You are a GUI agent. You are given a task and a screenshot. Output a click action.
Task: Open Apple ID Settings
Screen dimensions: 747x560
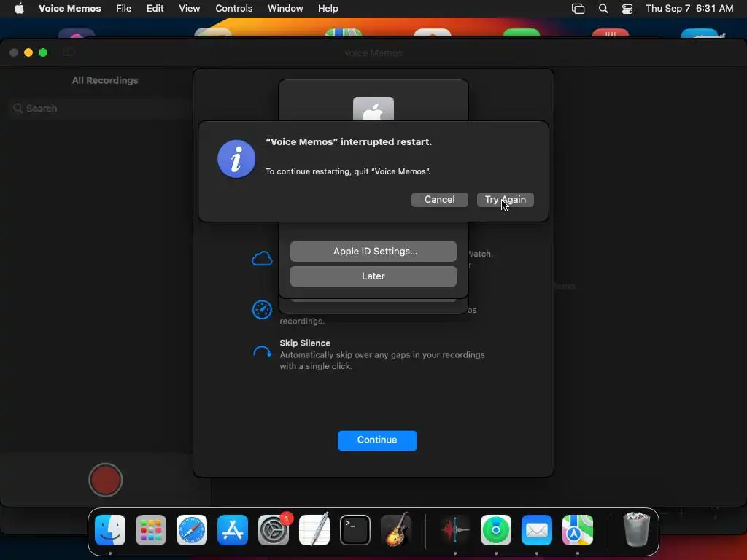373,252
